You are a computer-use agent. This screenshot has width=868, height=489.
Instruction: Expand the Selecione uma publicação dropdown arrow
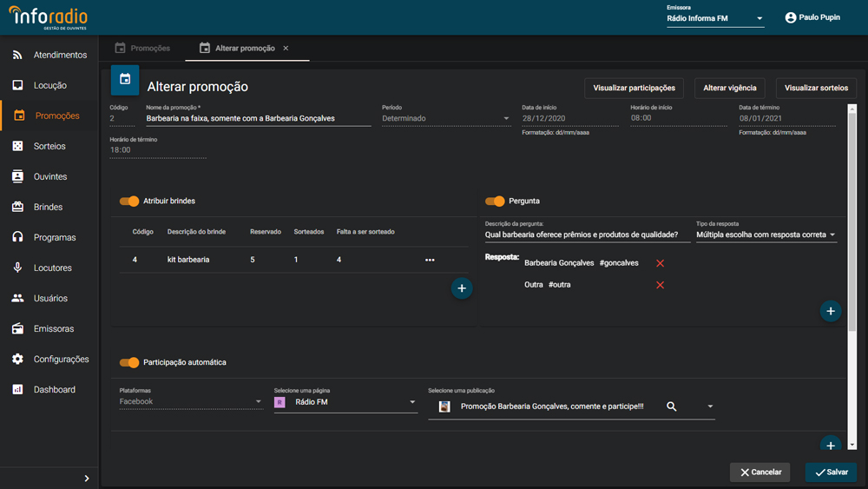[710, 406]
